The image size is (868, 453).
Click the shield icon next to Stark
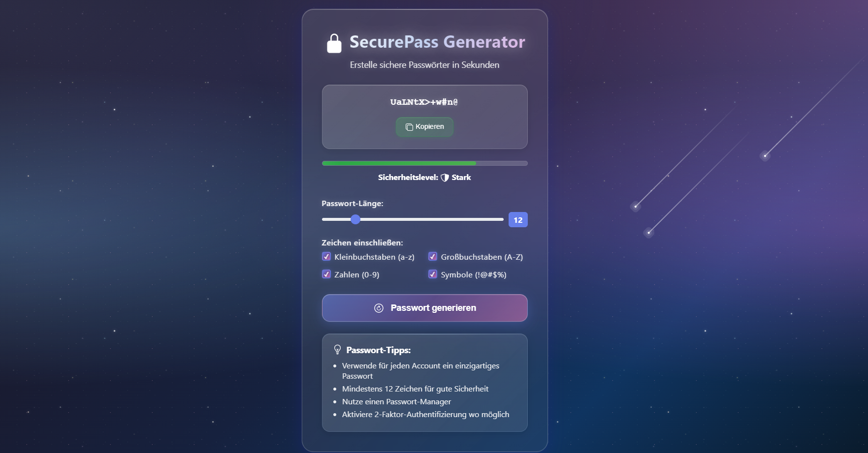pos(445,177)
